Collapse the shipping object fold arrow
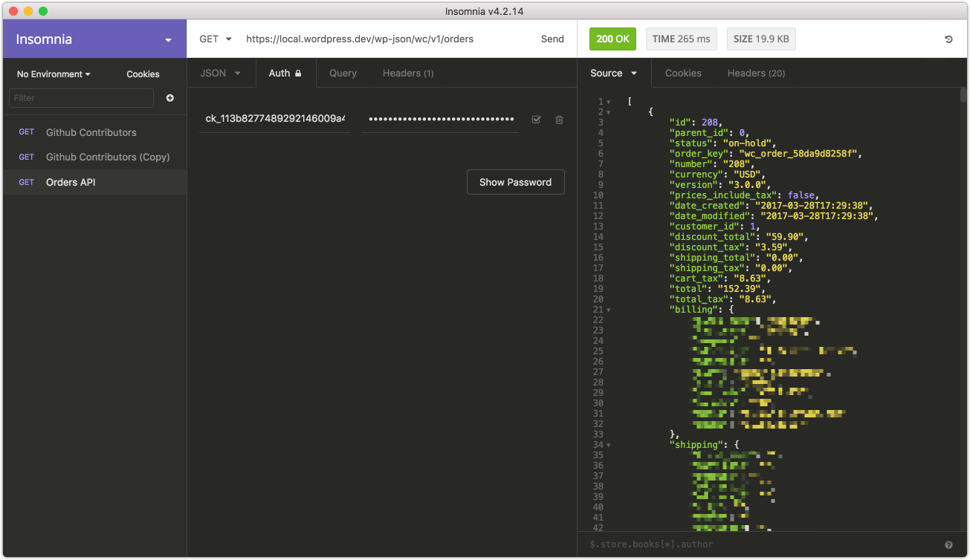The image size is (970, 560). 609,445
